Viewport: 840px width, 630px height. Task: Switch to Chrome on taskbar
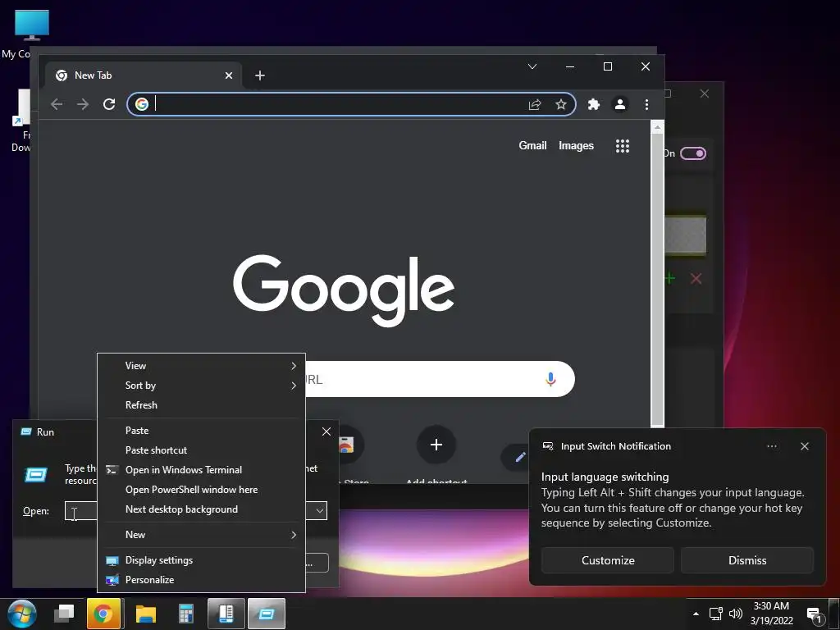click(x=103, y=614)
